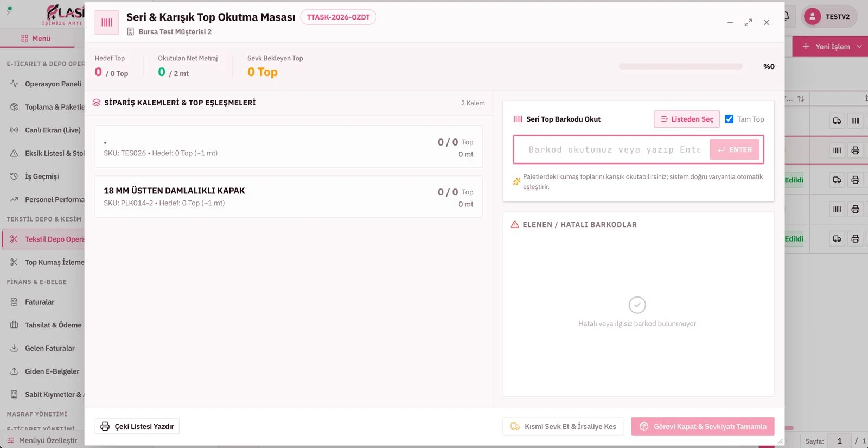Click the İşinize Artı logo
The width and height of the screenshot is (868, 448).
click(x=64, y=15)
